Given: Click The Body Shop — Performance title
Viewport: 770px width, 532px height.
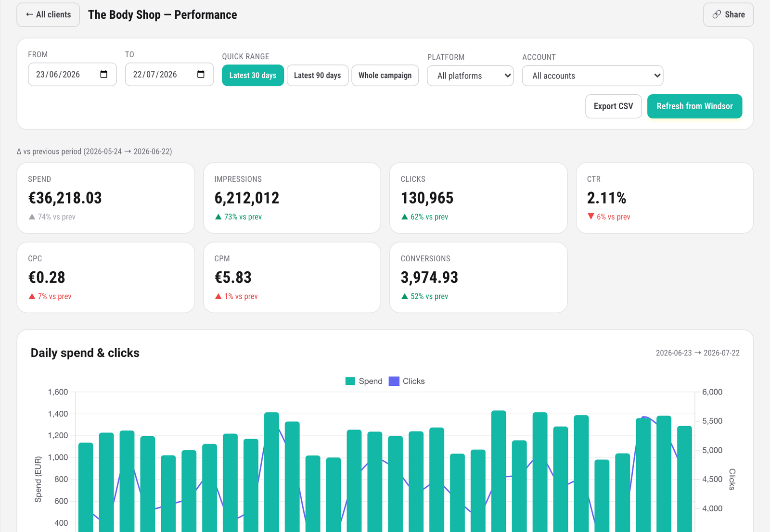Looking at the screenshot, I should click(x=163, y=15).
